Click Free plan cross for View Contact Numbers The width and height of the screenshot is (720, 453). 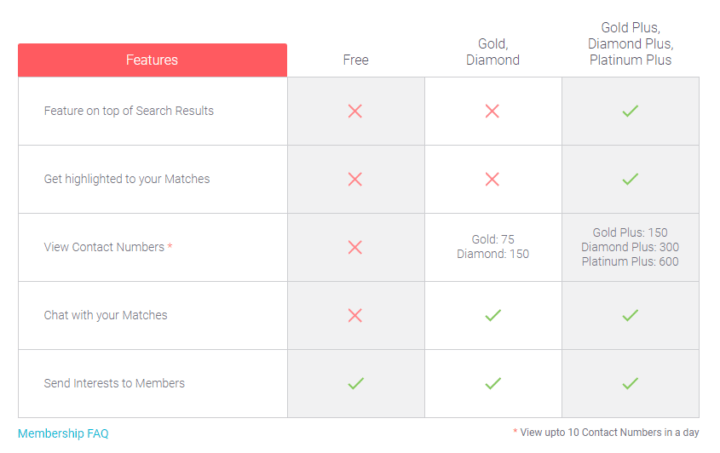tap(355, 247)
